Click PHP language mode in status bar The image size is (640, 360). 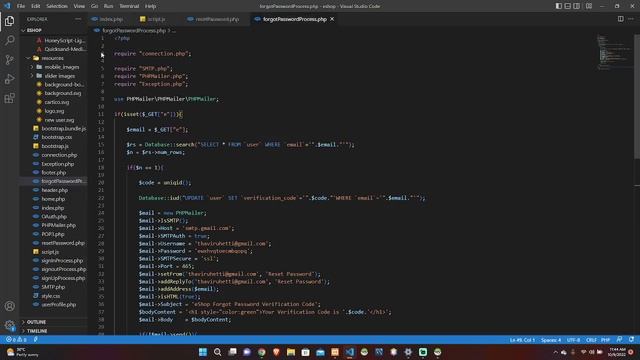(606, 340)
